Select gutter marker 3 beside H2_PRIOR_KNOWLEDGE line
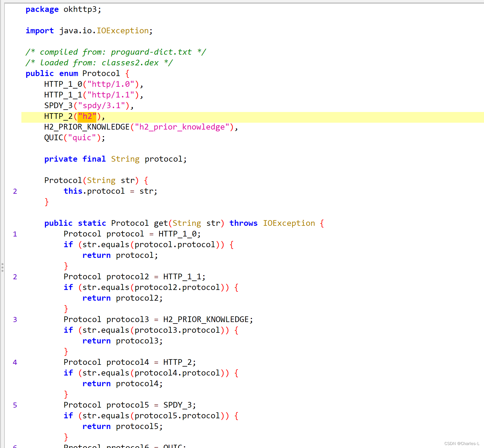Viewport: 484px width, 448px height. pos(15,320)
